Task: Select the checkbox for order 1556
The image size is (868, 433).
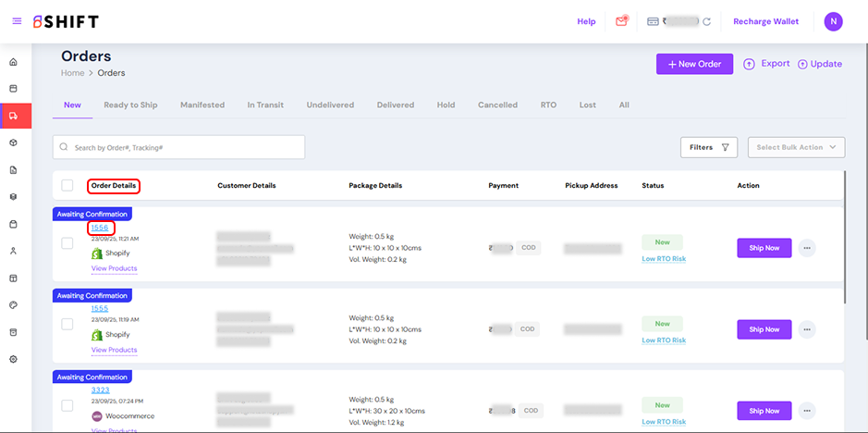Action: pyautogui.click(x=67, y=243)
